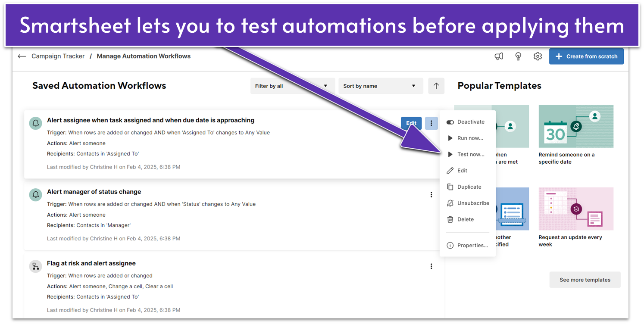Open the settings gear icon
This screenshot has width=644, height=324.
coord(538,56)
